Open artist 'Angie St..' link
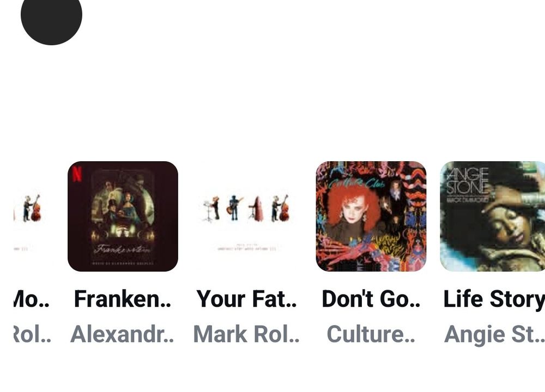545x392 pixels. click(494, 334)
